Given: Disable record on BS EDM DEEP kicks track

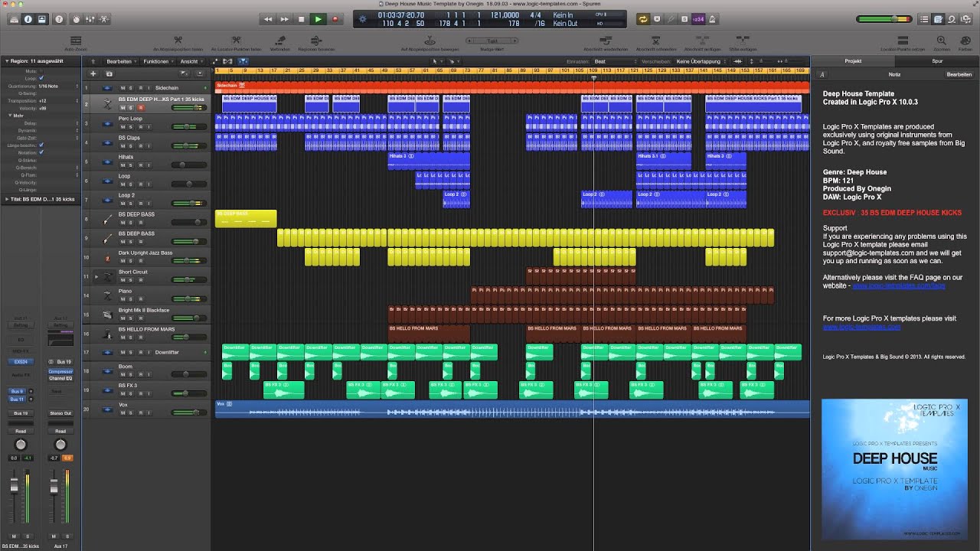Looking at the screenshot, I should pos(140,108).
